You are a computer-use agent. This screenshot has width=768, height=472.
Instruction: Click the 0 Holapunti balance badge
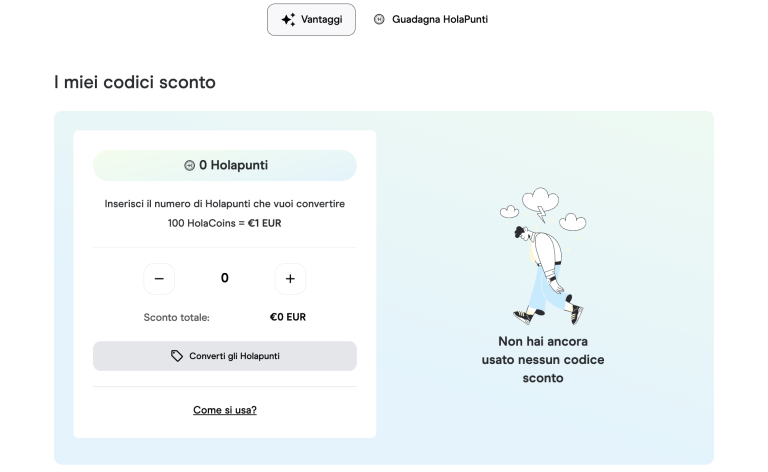pos(225,165)
